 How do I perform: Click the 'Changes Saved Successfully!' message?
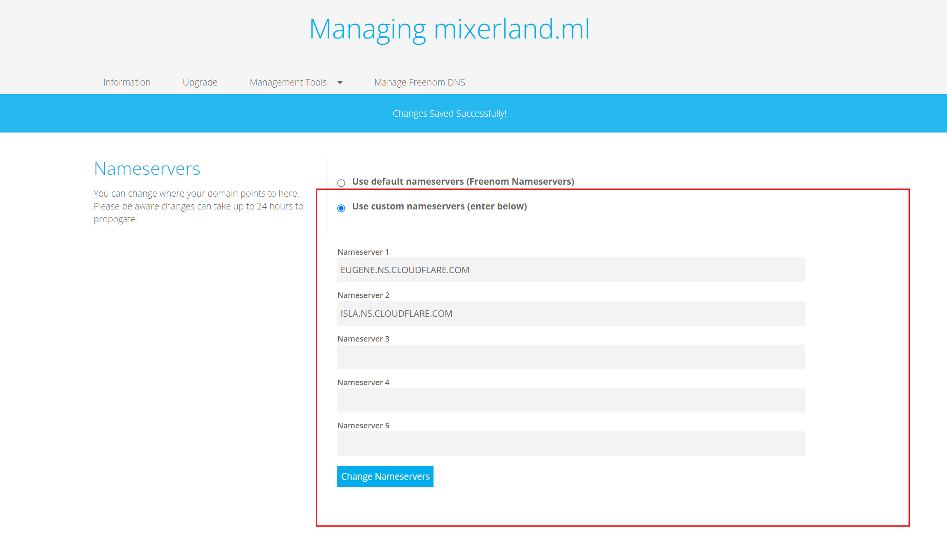[x=449, y=113]
